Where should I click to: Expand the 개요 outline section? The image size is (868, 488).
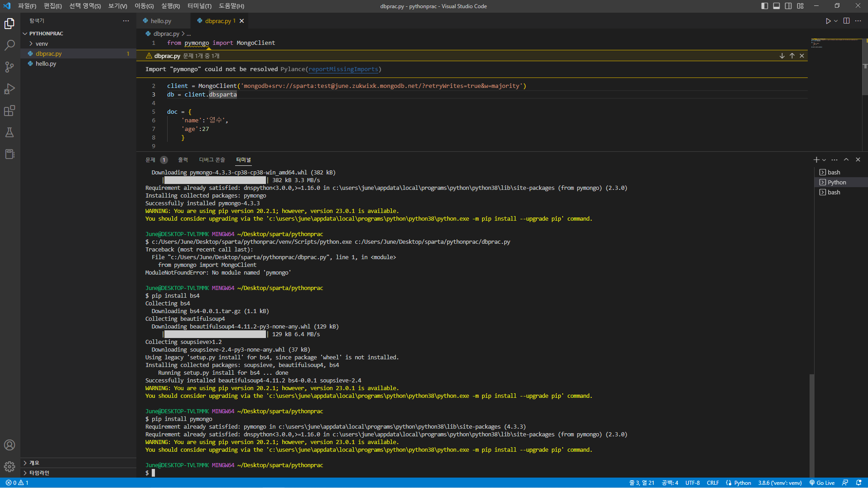click(x=78, y=463)
